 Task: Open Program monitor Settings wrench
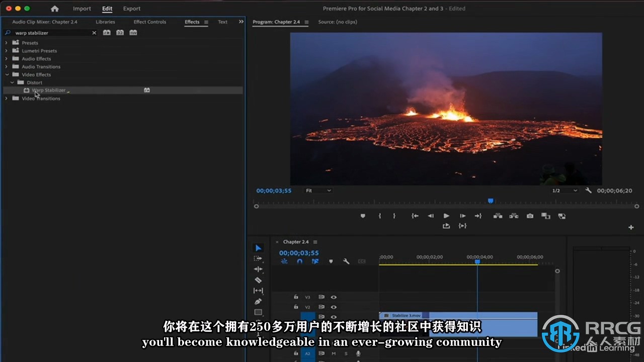[589, 191]
